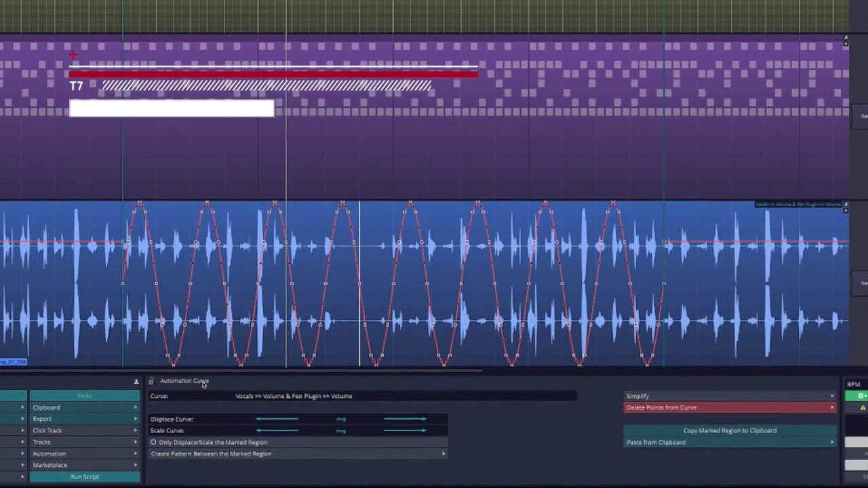This screenshot has height=488, width=868.
Task: Click the left Displace Curve arrow
Action: [277, 419]
